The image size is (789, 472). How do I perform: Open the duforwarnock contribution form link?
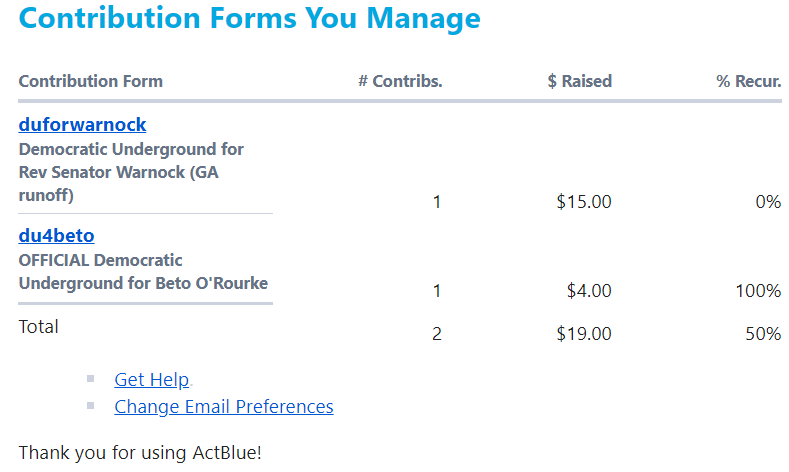point(82,125)
